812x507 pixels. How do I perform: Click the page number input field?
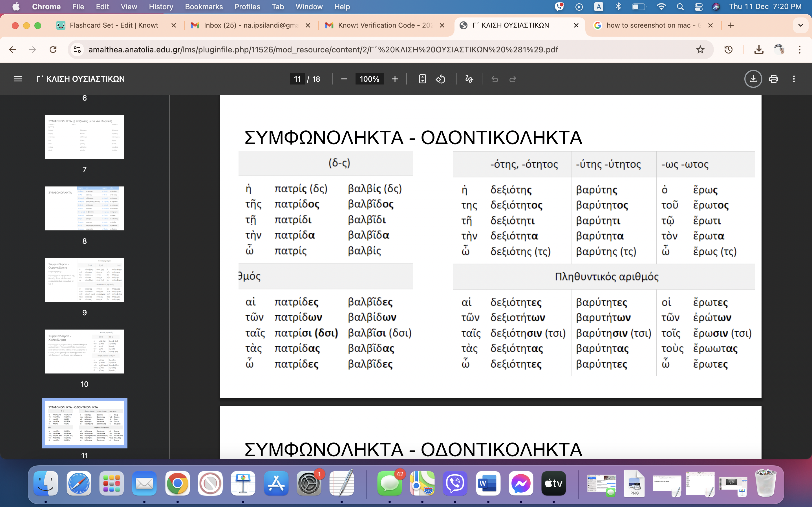point(297,79)
